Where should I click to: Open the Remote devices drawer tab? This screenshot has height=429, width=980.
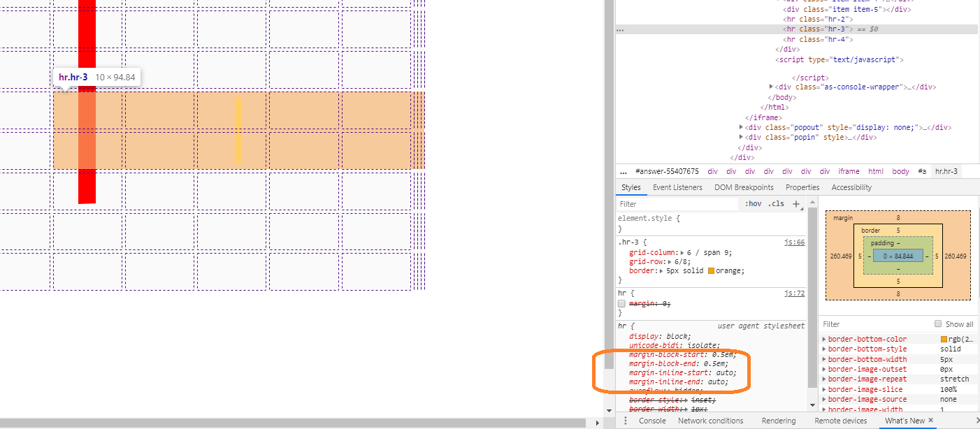pyautogui.click(x=840, y=421)
